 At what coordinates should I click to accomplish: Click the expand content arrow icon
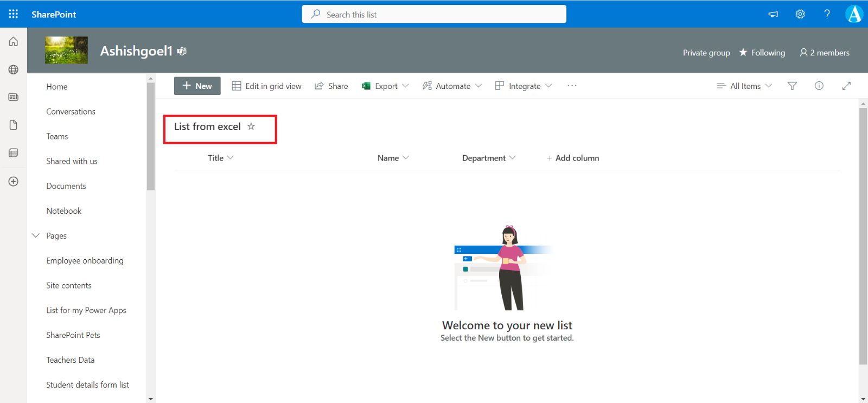click(x=846, y=86)
